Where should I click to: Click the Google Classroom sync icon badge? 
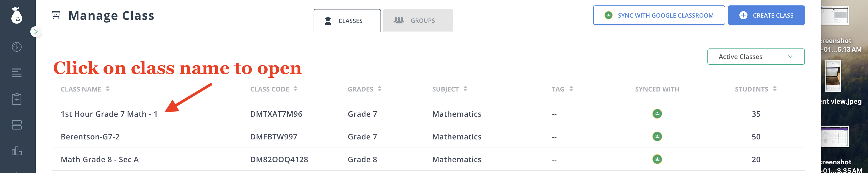point(608,15)
